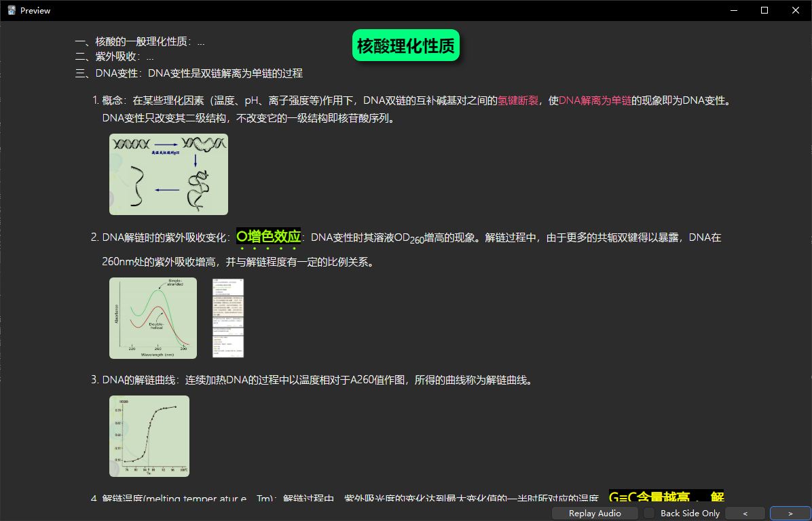Enable the Back Side Only checkbox

pos(649,514)
